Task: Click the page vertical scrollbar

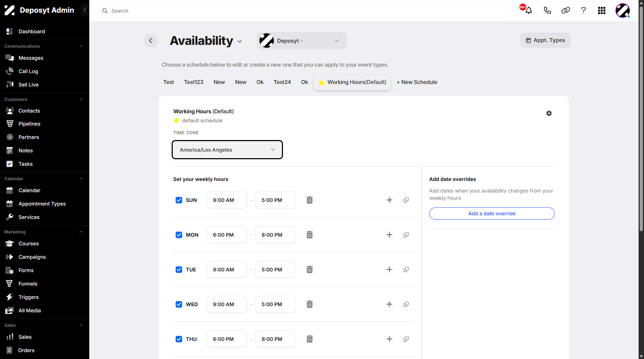Action: (x=641, y=119)
